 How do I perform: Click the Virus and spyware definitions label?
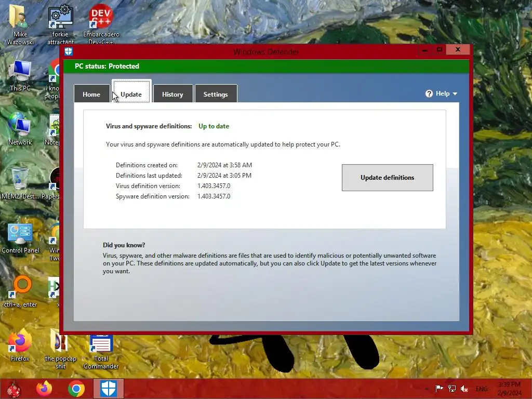click(149, 126)
